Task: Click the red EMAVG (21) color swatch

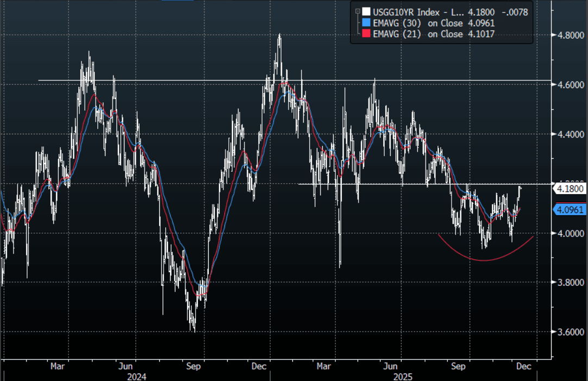Action: tap(367, 34)
